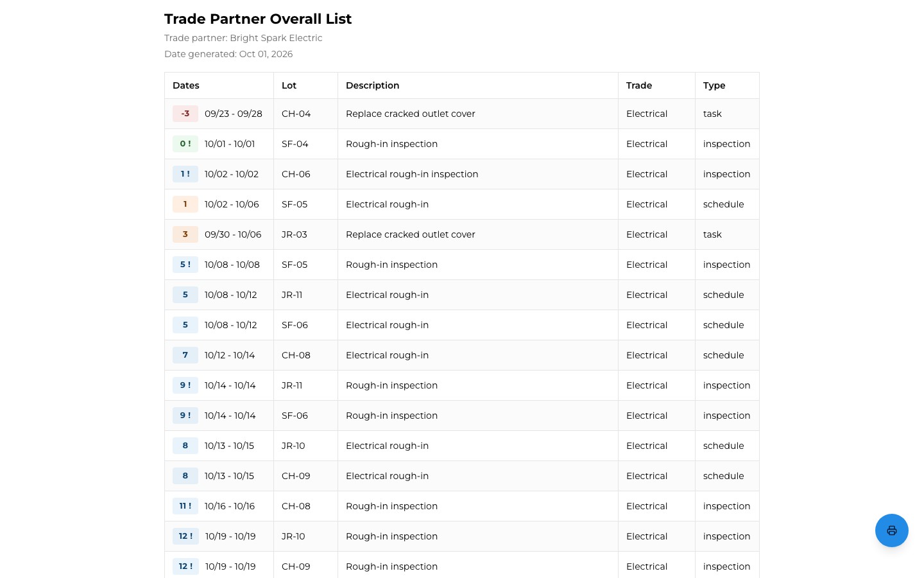Click "Electrical rough-in inspection" description

tap(412, 174)
